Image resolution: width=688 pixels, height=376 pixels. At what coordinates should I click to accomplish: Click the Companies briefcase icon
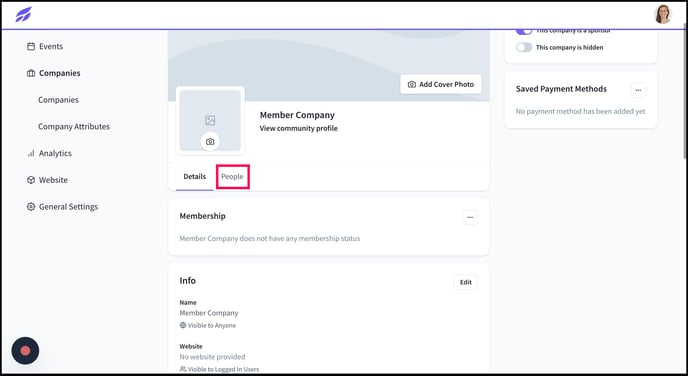(x=31, y=73)
